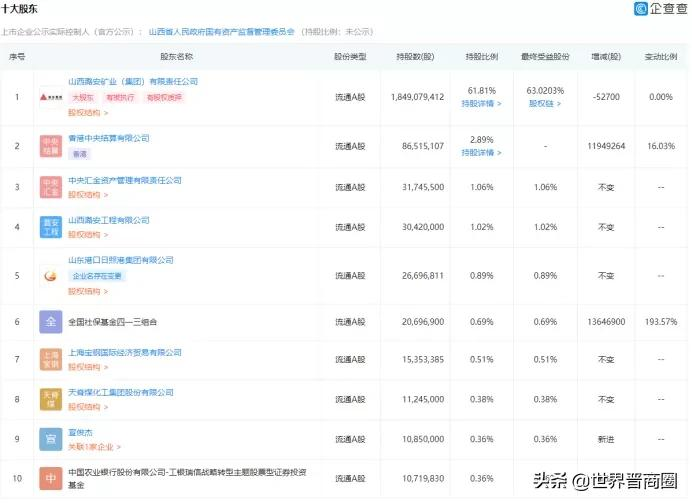Open 山西省人民政府国有资产监督管理委员会 controller link

pyautogui.click(x=222, y=32)
